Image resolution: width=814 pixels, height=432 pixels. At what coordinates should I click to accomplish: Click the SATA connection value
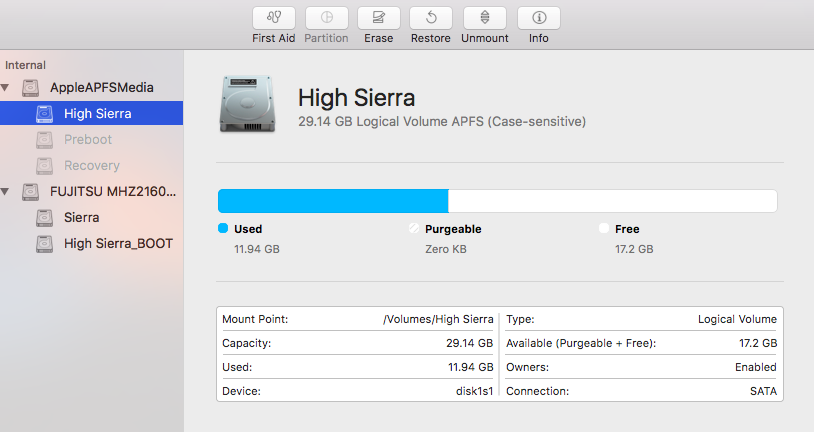763,391
